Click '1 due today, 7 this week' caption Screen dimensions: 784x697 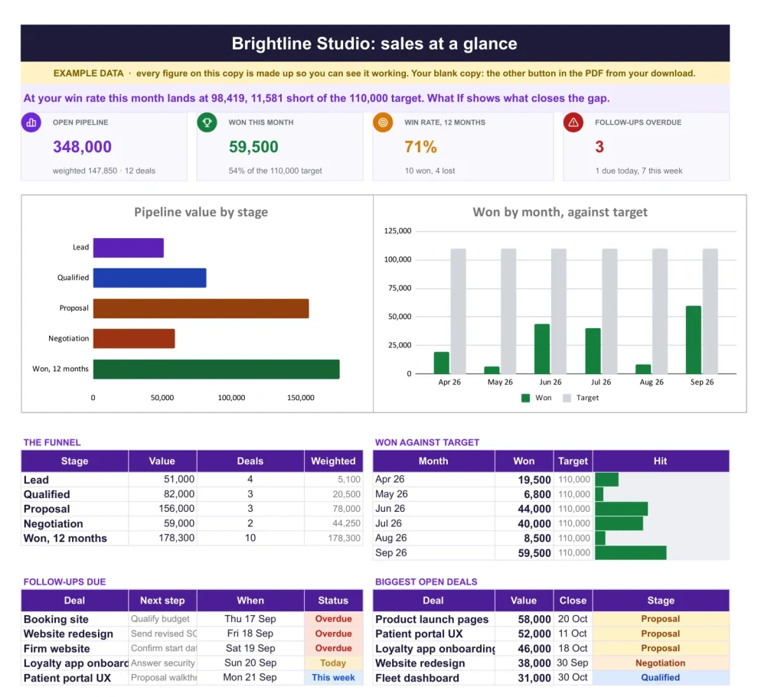[639, 171]
